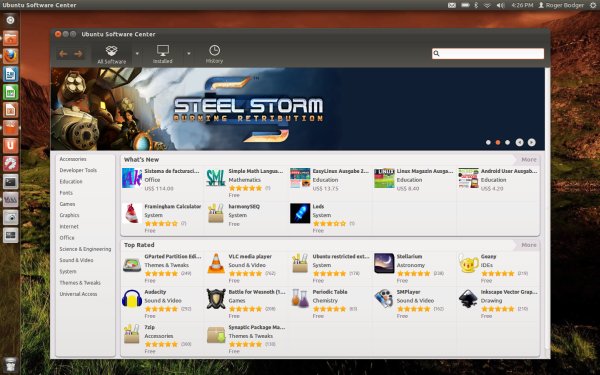Show previous banner with left arrow
Viewport: 600px width, 375px height.
pyautogui.click(x=519, y=142)
